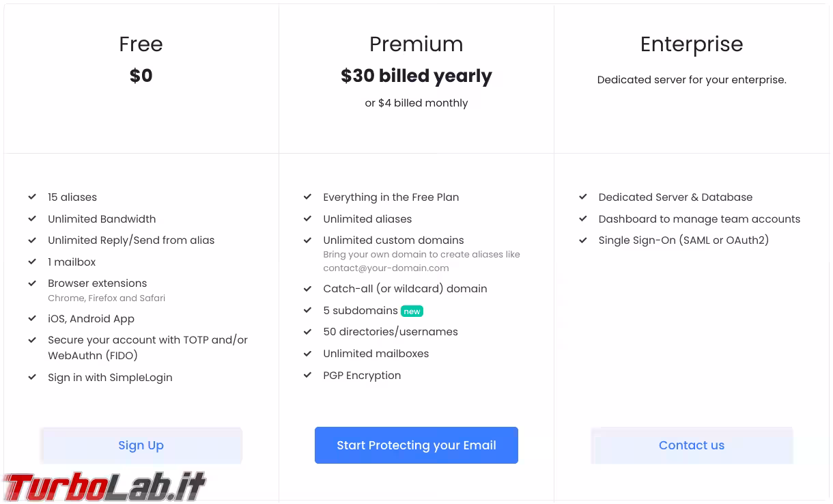The image size is (833, 504).
Task: Click checkmark next to Unlimited Bandwidth
Action: click(32, 219)
